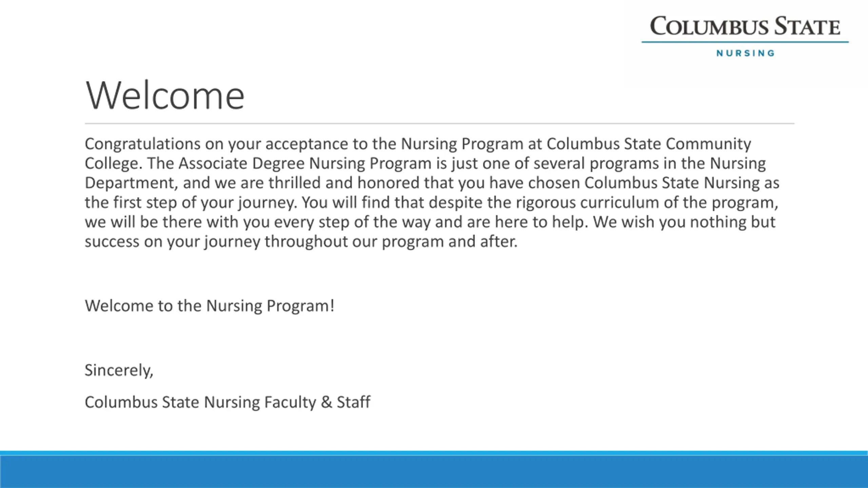Select the large Welcome slide title

click(x=165, y=95)
